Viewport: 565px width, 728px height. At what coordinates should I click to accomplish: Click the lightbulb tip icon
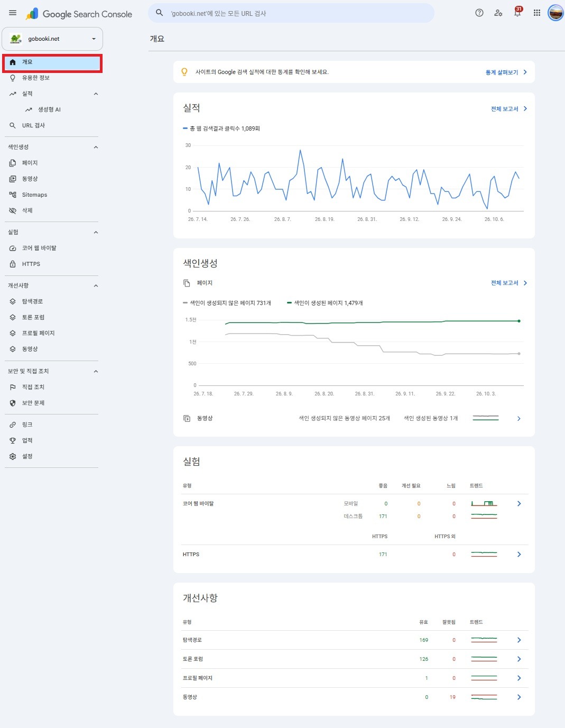184,72
